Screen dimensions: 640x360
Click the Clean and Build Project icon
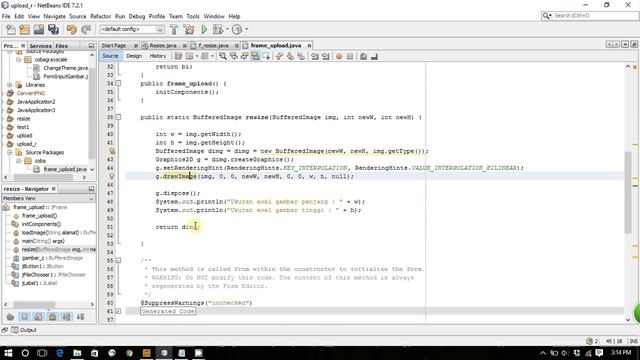[x=189, y=29]
